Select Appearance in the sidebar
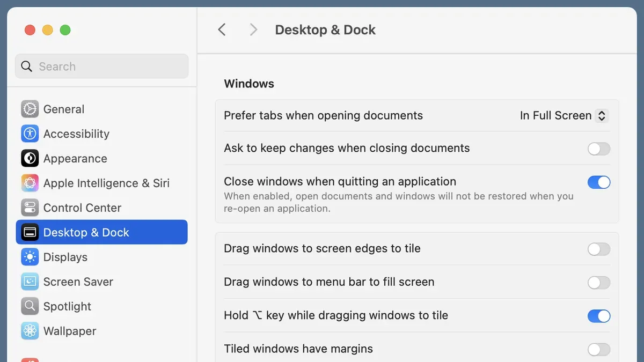Screen dimensions: 644x362 [x=75, y=158]
